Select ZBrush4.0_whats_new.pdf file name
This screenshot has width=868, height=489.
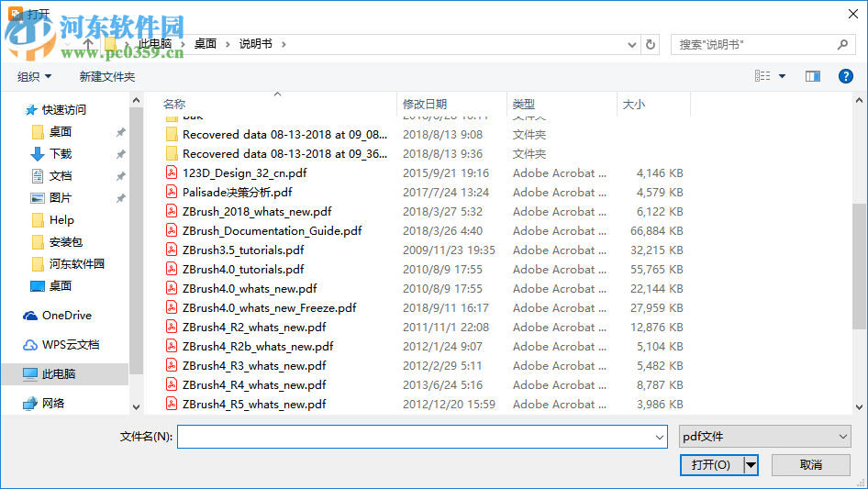coord(250,288)
